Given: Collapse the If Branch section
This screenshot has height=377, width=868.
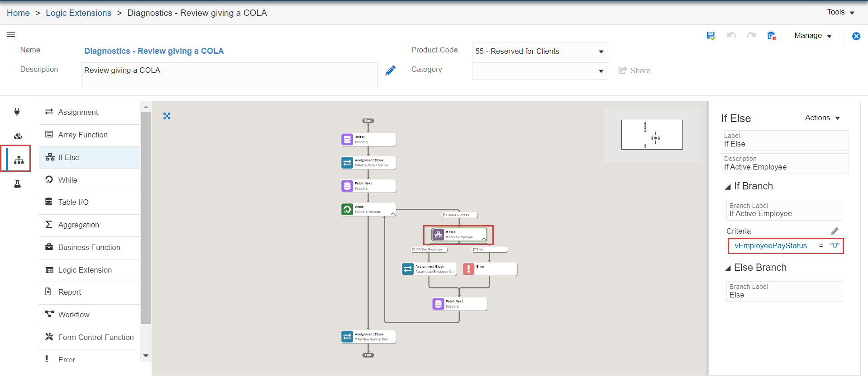Looking at the screenshot, I should (x=728, y=187).
